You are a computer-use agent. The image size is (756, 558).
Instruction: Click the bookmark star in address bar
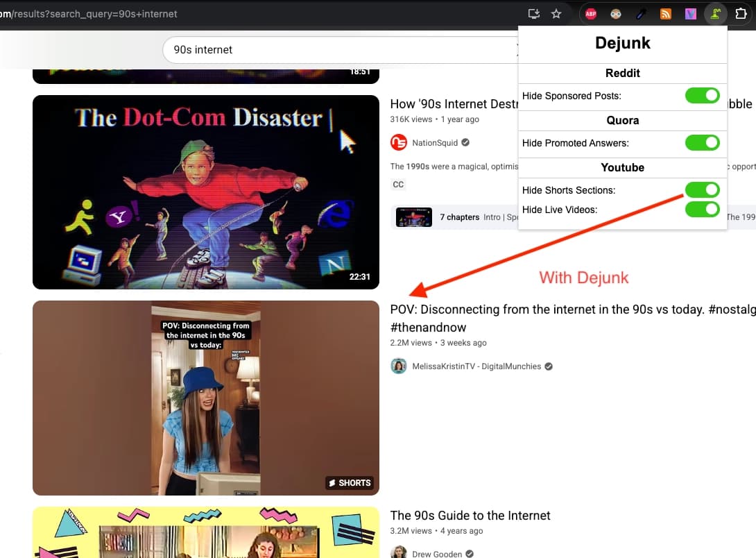556,13
